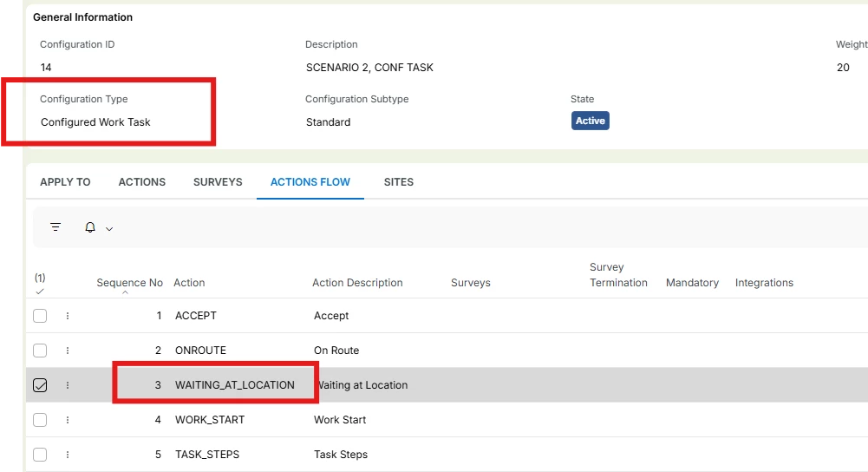
Task: Enable the checkbox for the WORK_START row
Action: click(x=40, y=420)
